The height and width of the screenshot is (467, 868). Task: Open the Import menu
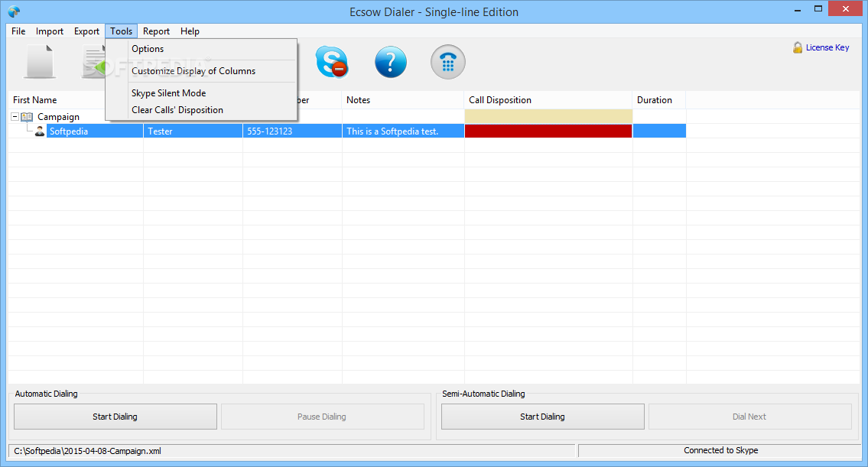[x=49, y=31]
